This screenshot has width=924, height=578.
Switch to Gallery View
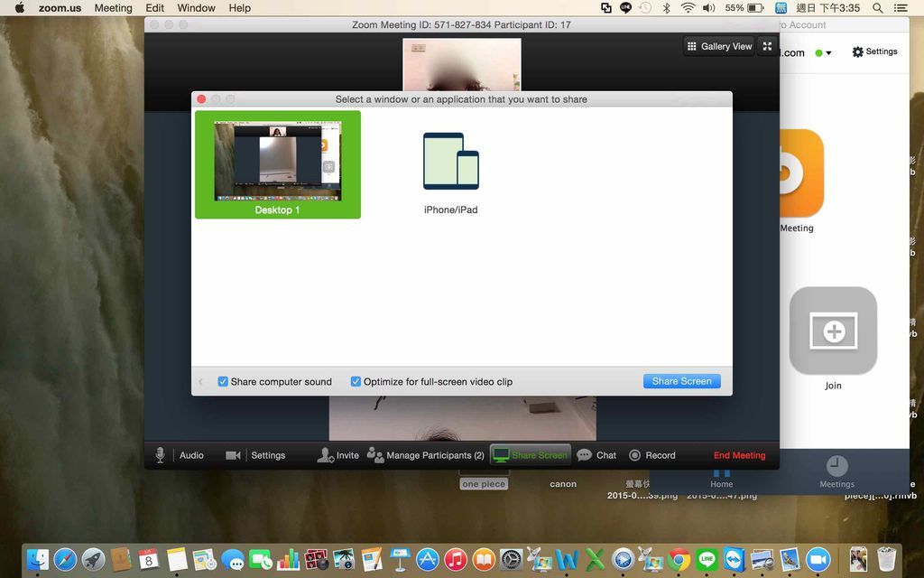pyautogui.click(x=719, y=46)
